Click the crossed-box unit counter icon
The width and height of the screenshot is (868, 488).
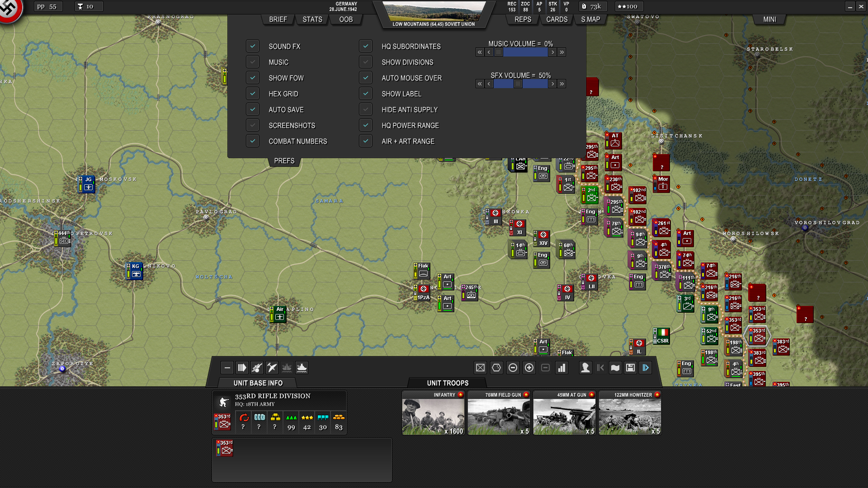[x=480, y=368]
